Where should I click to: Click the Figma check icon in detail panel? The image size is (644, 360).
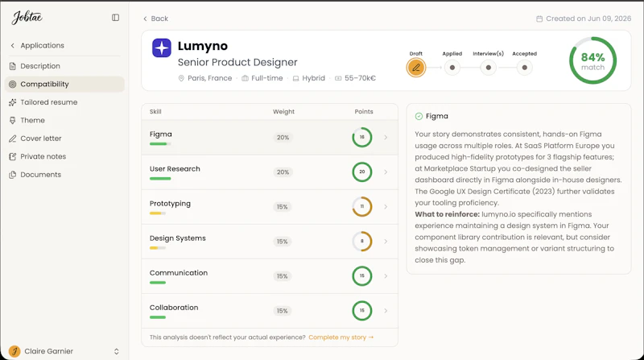click(419, 116)
